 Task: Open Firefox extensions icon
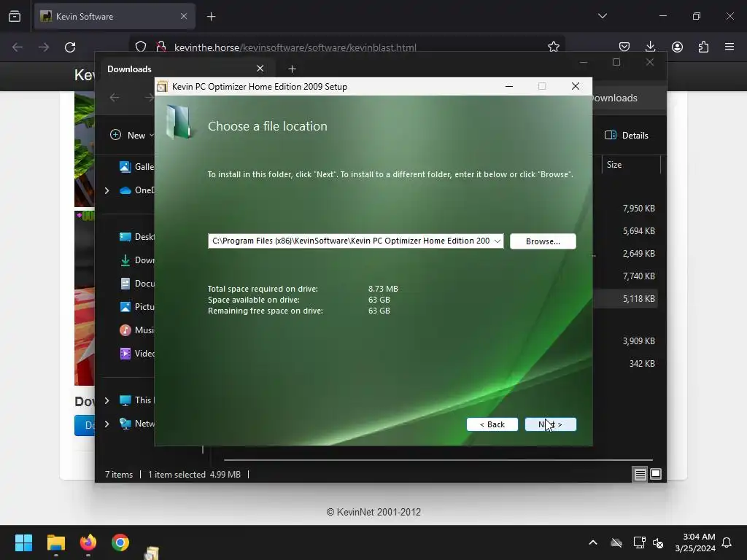[703, 47]
